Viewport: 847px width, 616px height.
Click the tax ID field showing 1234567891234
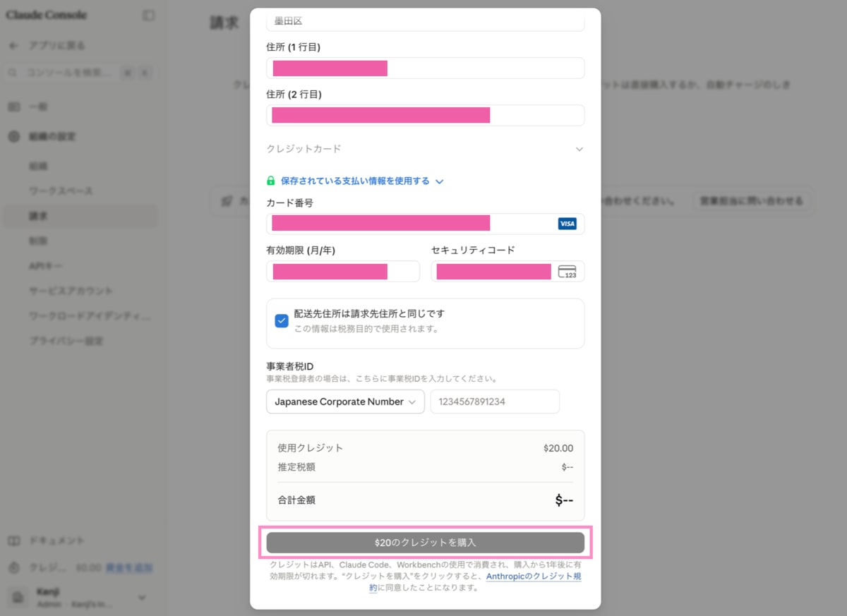click(495, 401)
